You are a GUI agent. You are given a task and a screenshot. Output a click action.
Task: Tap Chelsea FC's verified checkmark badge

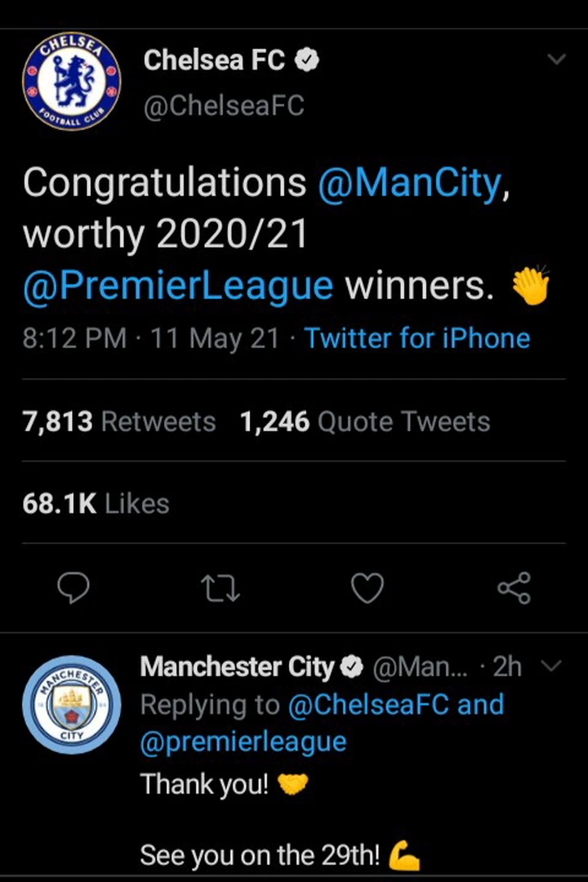(307, 60)
